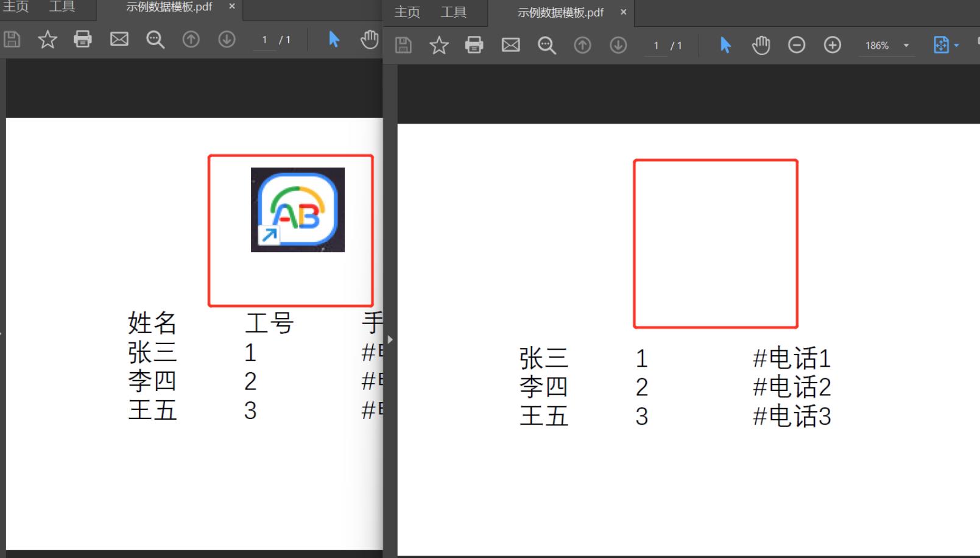This screenshot has height=558, width=980.
Task: Go to next view with down arrow
Action: tap(618, 44)
